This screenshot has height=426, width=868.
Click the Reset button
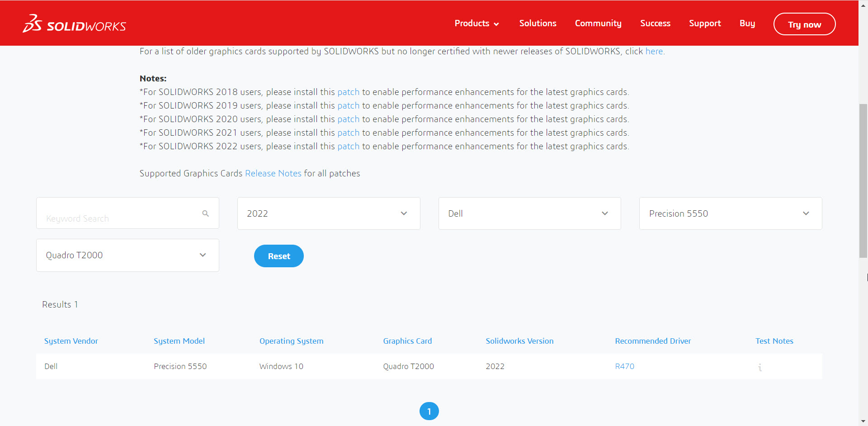click(x=278, y=256)
